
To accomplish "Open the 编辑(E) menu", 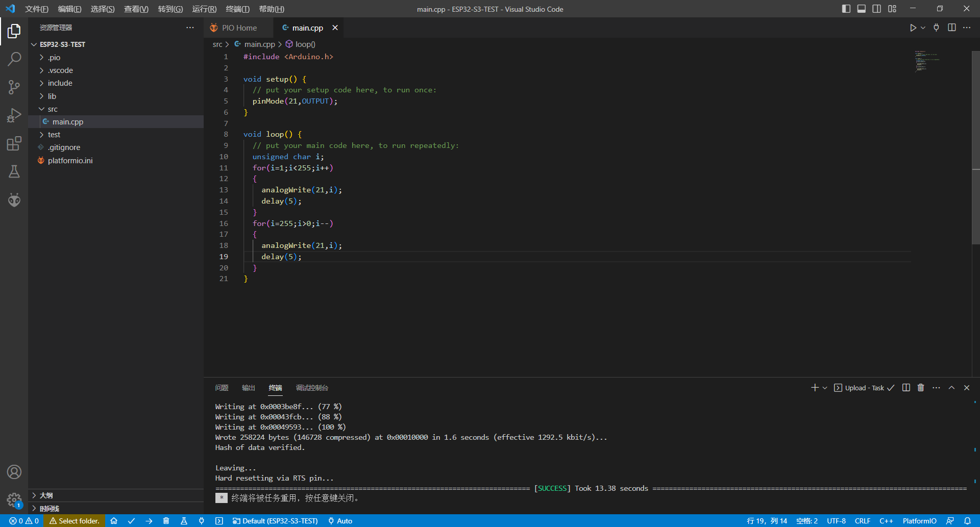I will pyautogui.click(x=69, y=9).
